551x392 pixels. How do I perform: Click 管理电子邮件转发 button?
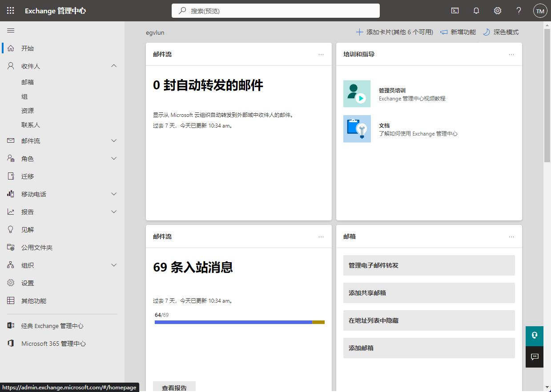click(x=429, y=265)
